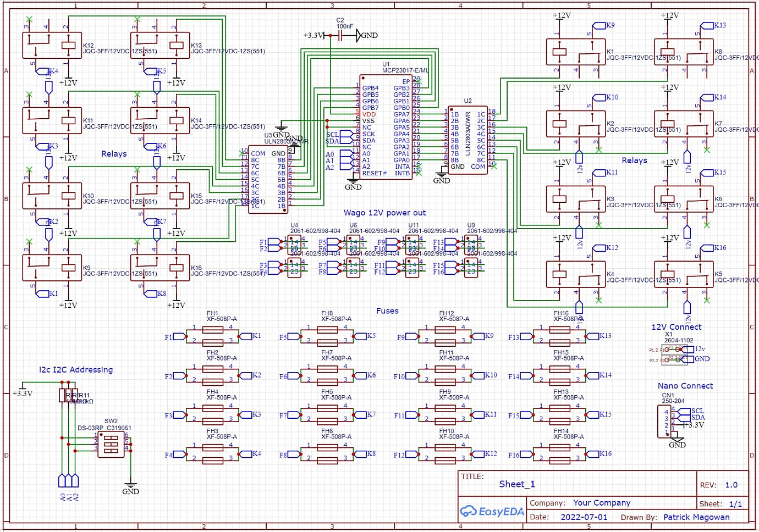Click the i2c I2C Addressing label
759x532 pixels.
coord(75,370)
